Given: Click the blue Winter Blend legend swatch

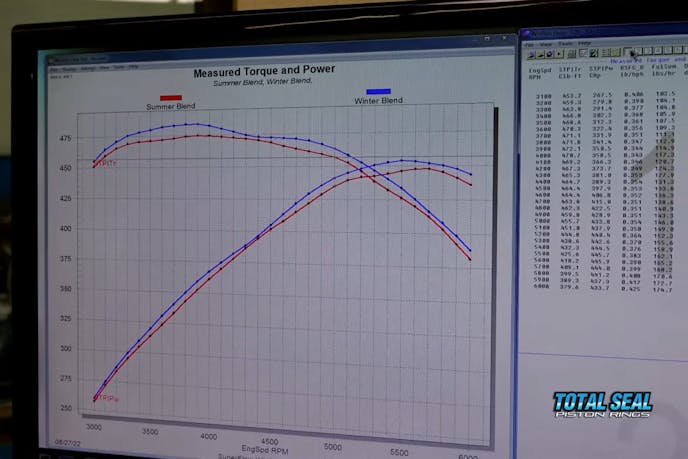Looking at the screenshot, I should coord(378,92).
